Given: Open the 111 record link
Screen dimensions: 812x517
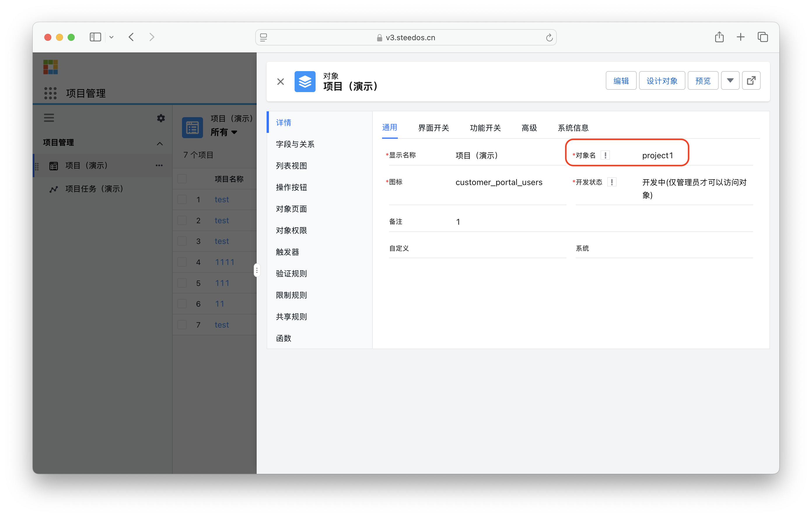Looking at the screenshot, I should (x=222, y=283).
